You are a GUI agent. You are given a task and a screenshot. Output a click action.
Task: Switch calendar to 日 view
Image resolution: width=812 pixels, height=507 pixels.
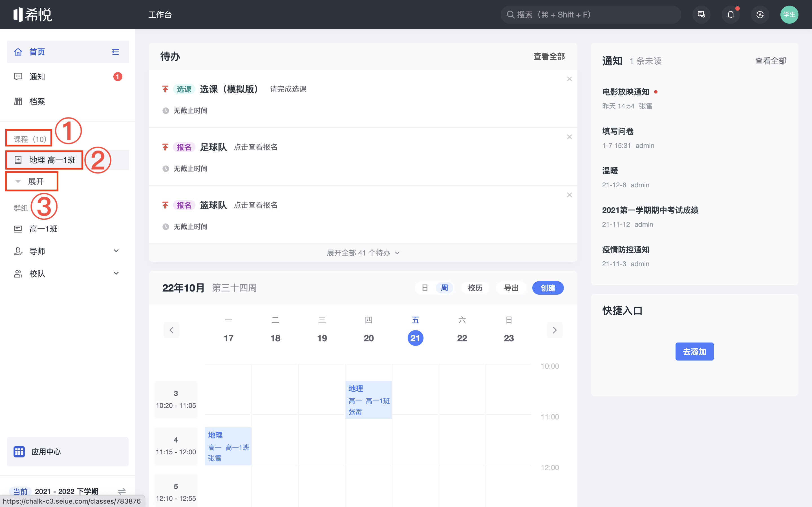click(425, 288)
